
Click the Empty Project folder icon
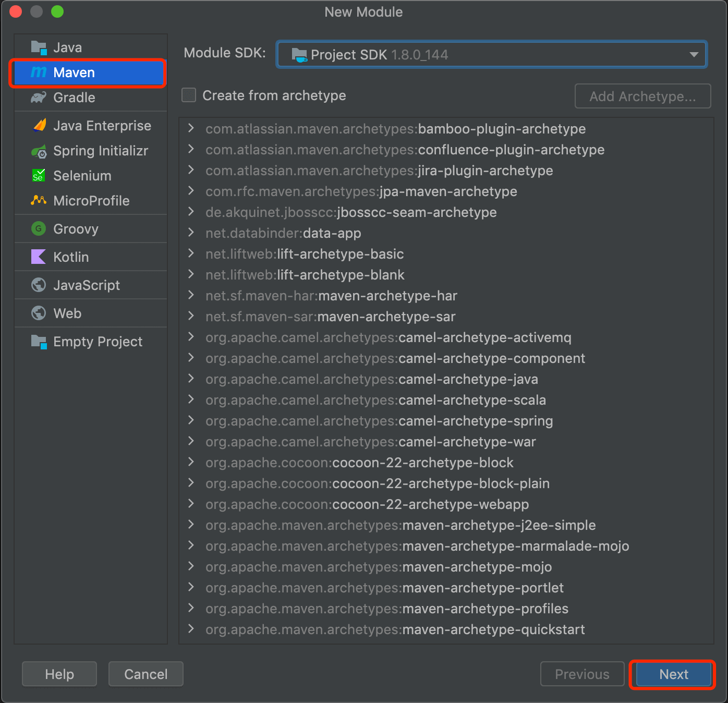pyautogui.click(x=39, y=342)
